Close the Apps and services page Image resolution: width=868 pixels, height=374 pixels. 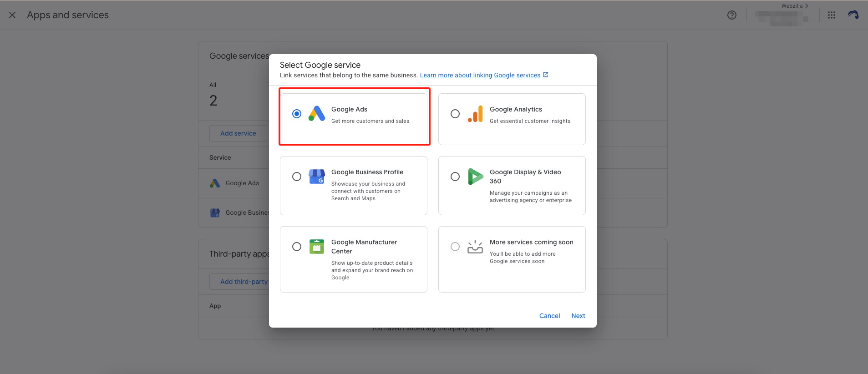pyautogui.click(x=12, y=15)
